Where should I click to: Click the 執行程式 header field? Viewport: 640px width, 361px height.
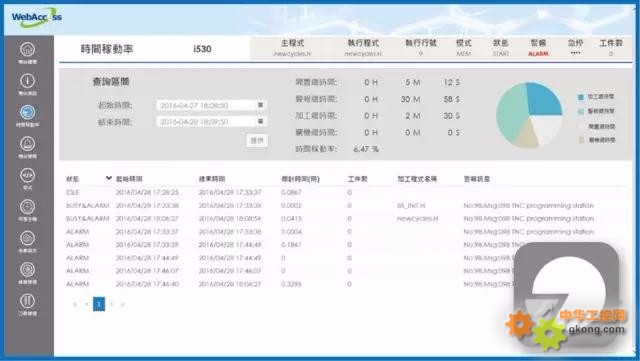tap(363, 48)
